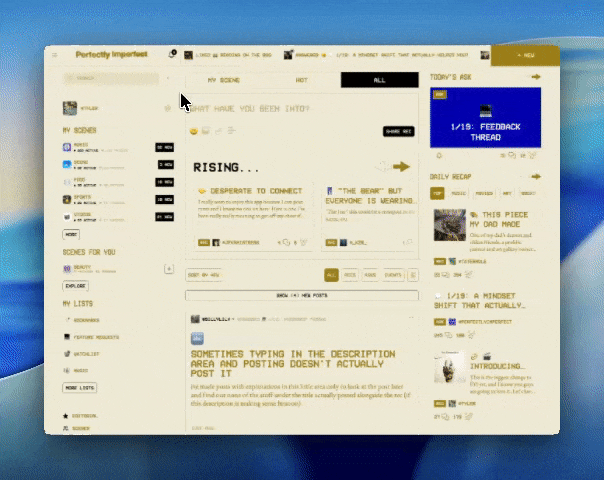Screen dimensions: 604x480
Task: Click the arrow beside Daily Recap
Action: coord(536,176)
